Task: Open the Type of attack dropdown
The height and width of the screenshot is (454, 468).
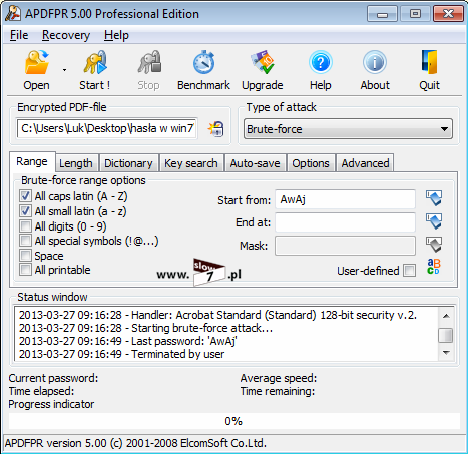Action: [348, 129]
